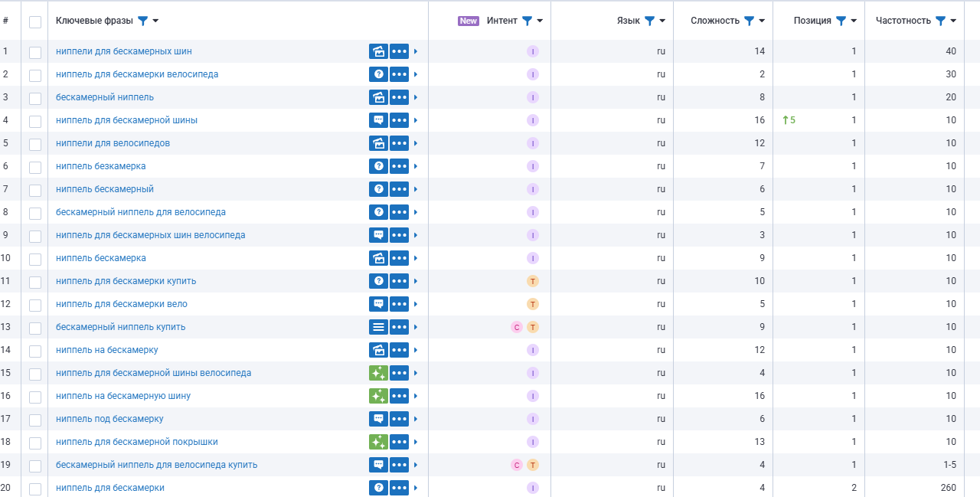The height and width of the screenshot is (497, 980).
Task: Click chat icon for ниппель для бескамерных шин велосипеда
Action: pyautogui.click(x=378, y=235)
